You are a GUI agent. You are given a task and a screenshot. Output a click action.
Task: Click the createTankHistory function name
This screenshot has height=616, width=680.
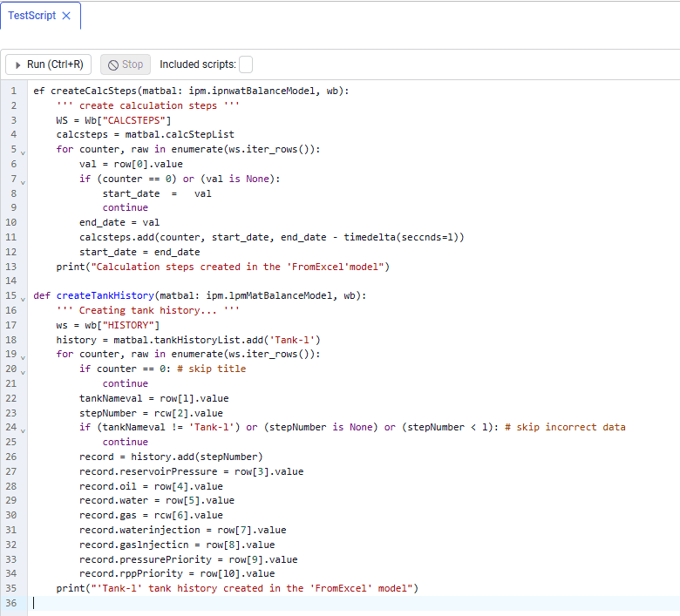[x=105, y=295]
